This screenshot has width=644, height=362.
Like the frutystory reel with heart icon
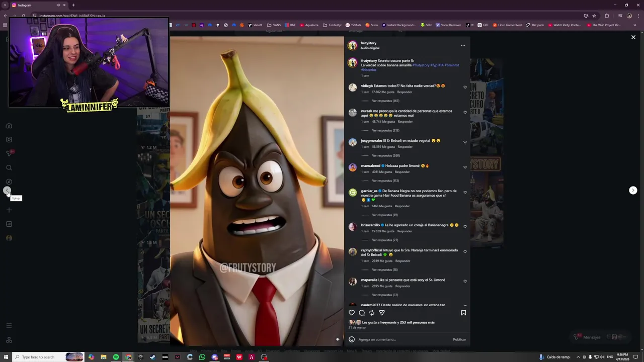pos(352,313)
